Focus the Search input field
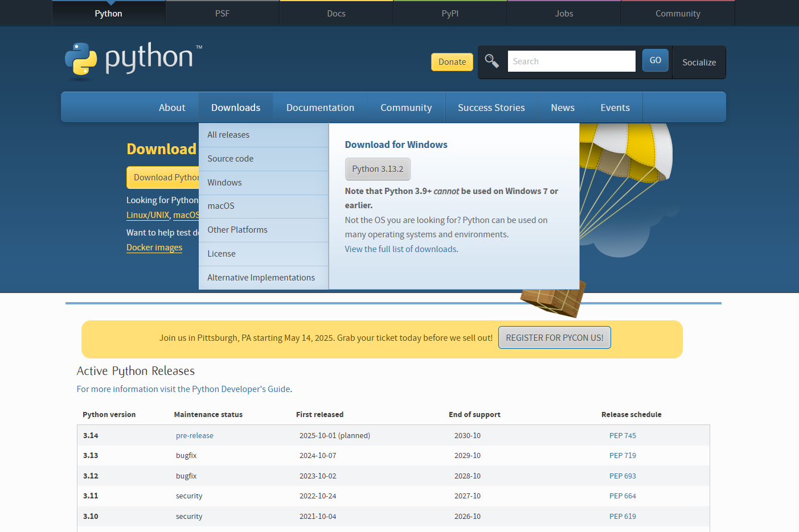799x532 pixels. (571, 61)
